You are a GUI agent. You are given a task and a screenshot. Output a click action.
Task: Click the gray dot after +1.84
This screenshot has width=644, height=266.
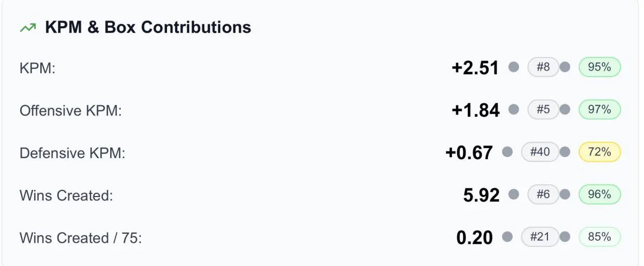pos(514,109)
